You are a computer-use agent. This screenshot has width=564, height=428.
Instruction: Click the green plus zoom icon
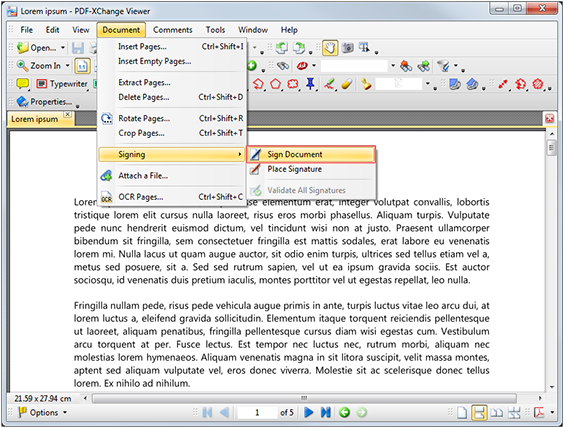pos(252,65)
